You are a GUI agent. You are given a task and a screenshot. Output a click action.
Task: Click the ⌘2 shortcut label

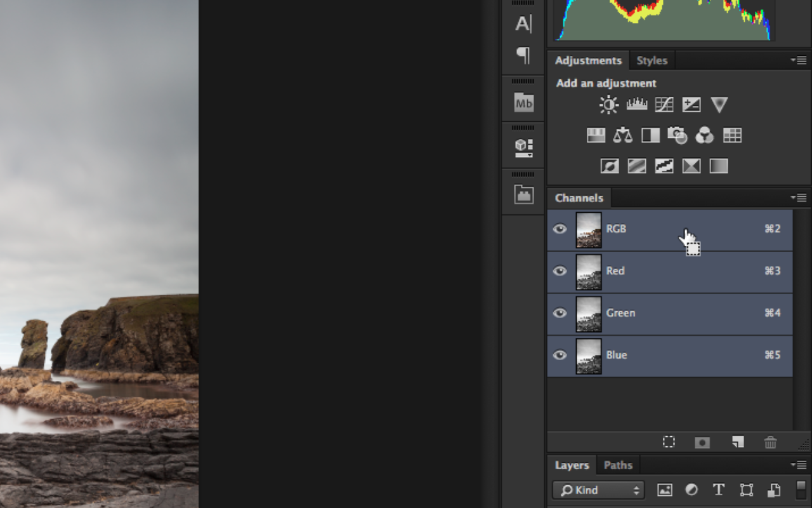[x=772, y=229]
